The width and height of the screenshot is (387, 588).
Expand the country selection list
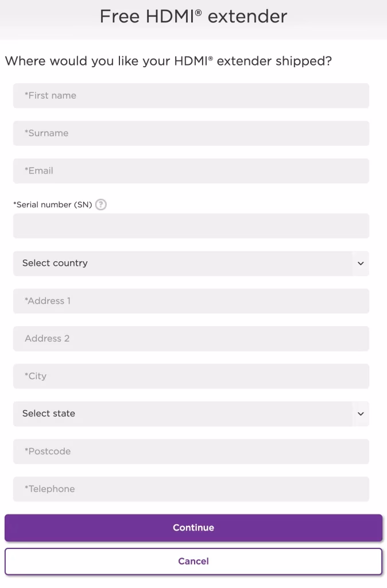[x=191, y=263]
